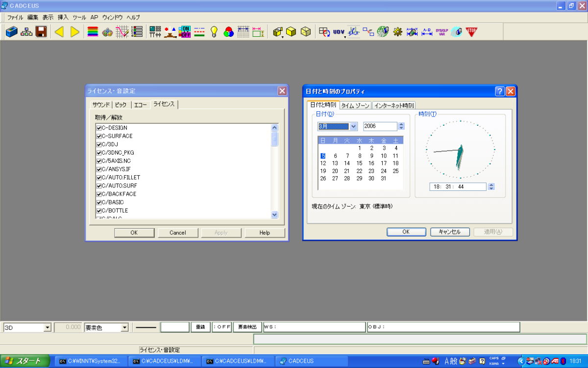Switch to the タイム ゾーン tab
This screenshot has width=588, height=368.
click(356, 105)
